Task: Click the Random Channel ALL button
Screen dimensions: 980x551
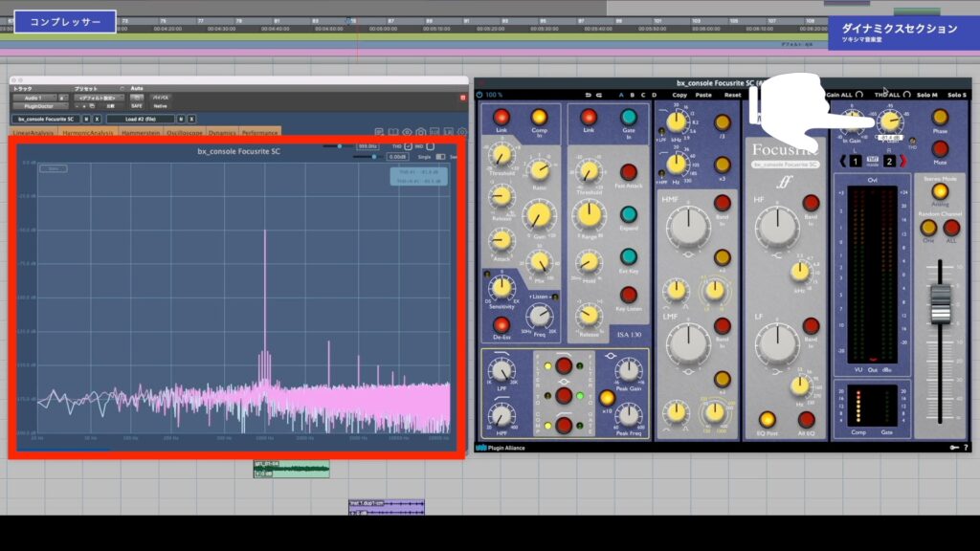Action: 951,228
